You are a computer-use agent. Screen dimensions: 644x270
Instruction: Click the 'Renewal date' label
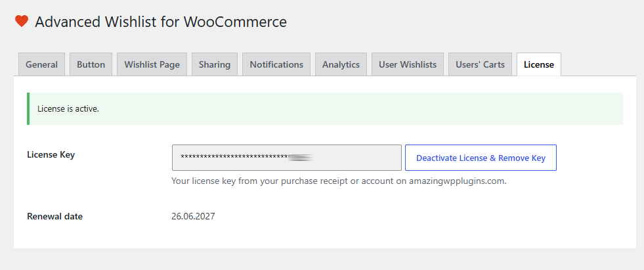pyautogui.click(x=54, y=216)
